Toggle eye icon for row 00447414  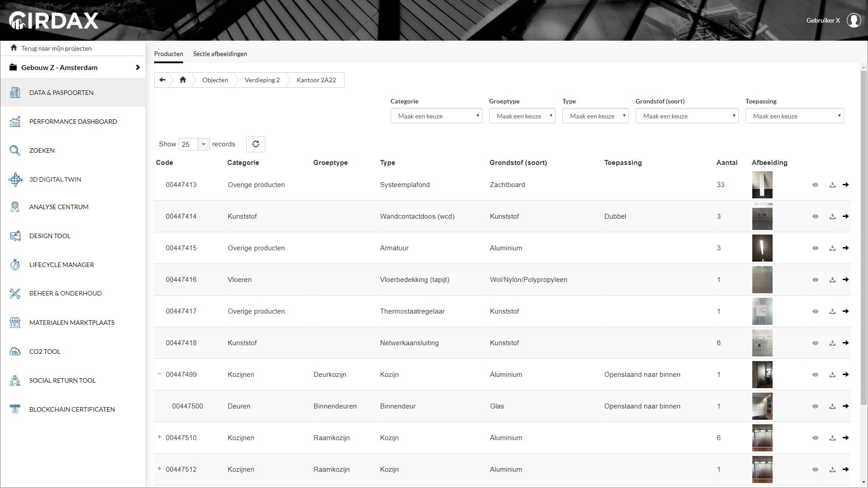815,216
